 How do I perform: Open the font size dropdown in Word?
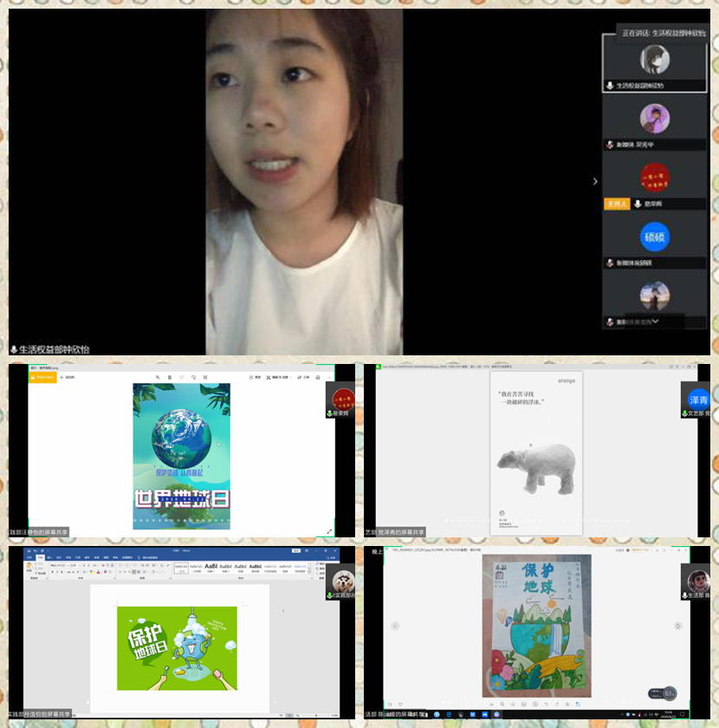coord(81,565)
